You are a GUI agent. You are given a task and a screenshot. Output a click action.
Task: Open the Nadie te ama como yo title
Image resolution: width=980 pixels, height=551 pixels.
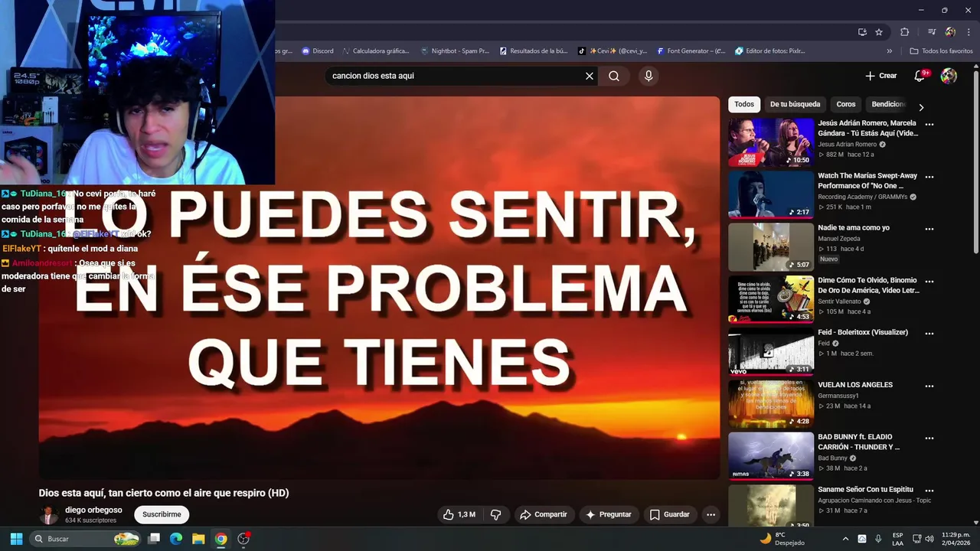[x=854, y=228]
